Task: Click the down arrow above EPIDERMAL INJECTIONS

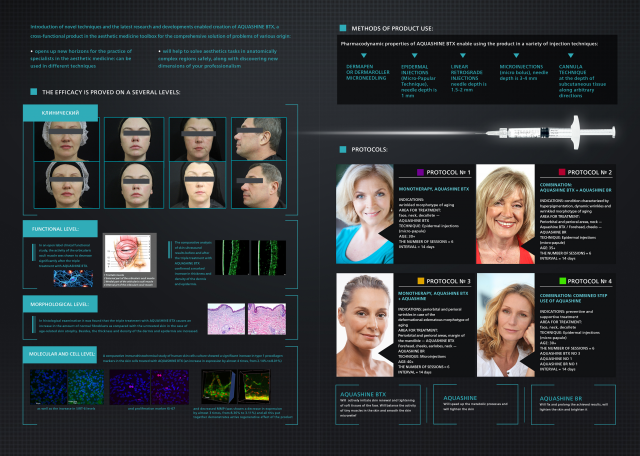Action: (414, 55)
